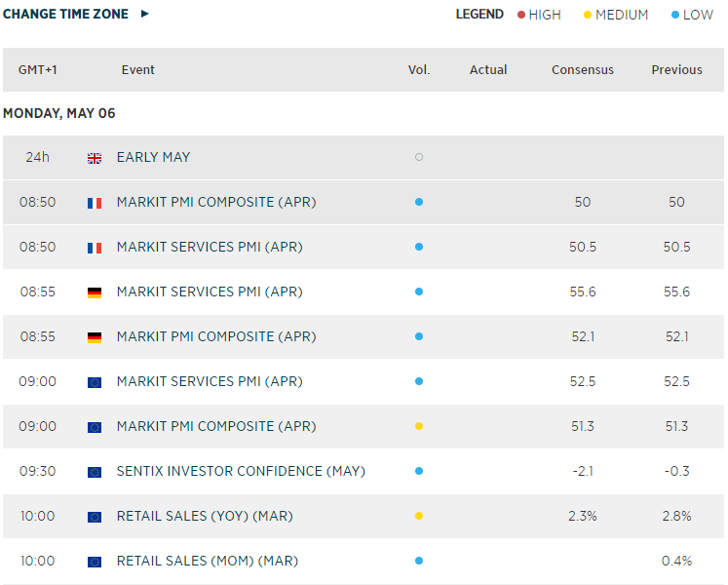Screen dimensions: 728x585
Task: Select the Monday, May 06 date heading
Action: (x=59, y=114)
